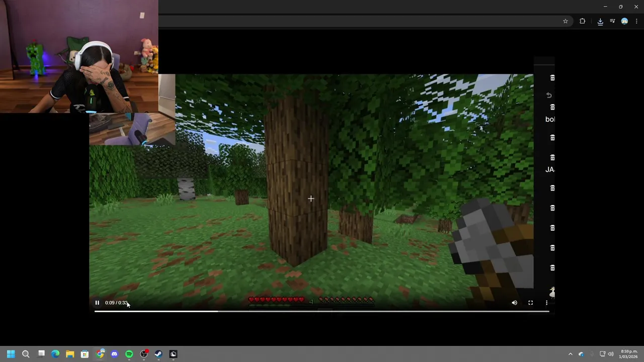Select the goose thumbnail in the side list
This screenshot has height=362, width=644.
coord(552,292)
